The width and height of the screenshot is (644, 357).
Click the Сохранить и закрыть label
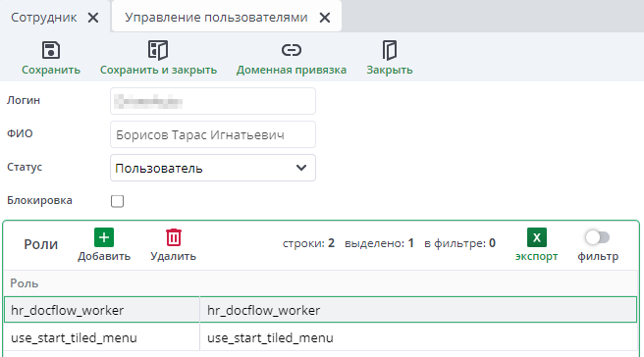click(x=158, y=70)
